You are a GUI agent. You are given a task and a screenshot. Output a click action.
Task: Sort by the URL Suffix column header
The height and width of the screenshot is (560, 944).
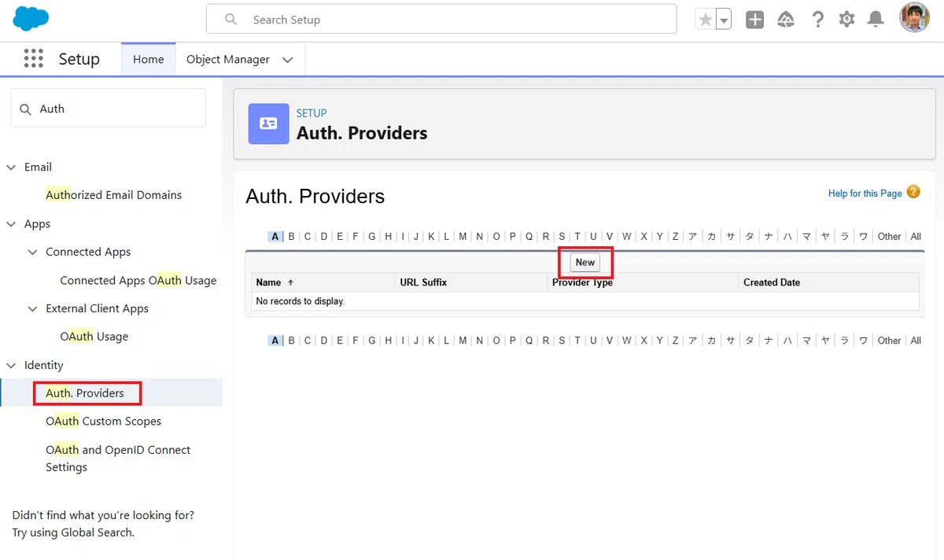pyautogui.click(x=423, y=282)
